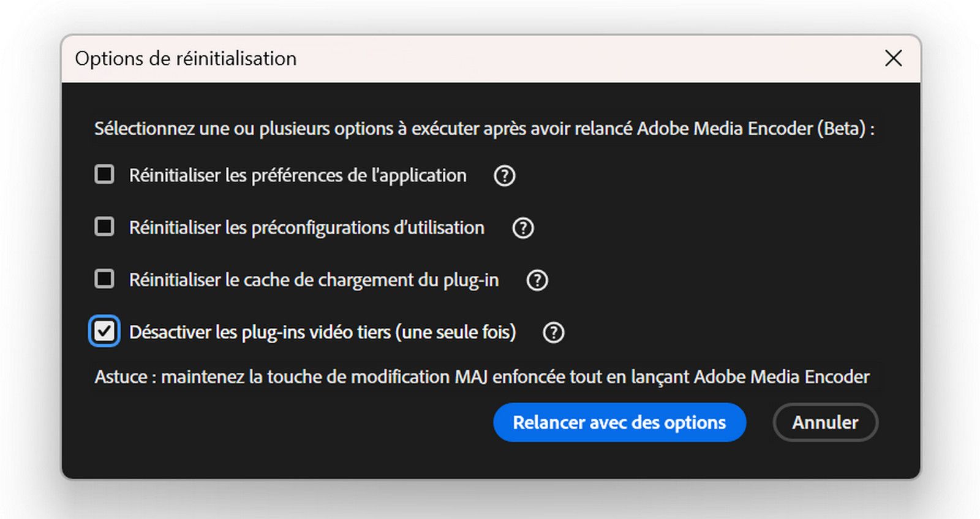Click the instructions line mentioning Adobe Media Encoder (Beta)

(484, 129)
